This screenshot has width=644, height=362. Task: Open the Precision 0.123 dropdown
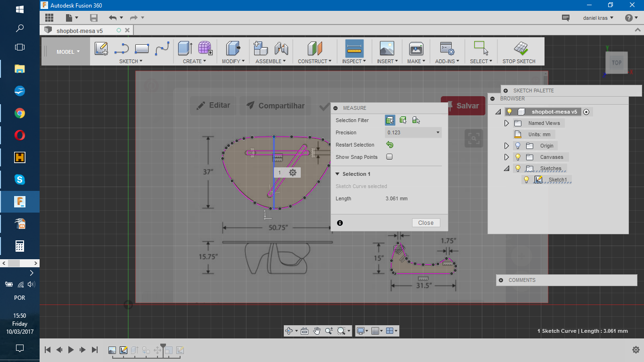point(413,132)
